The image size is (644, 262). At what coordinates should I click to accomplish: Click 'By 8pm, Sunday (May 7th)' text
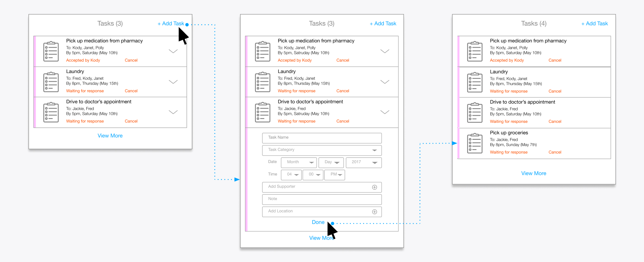[513, 145]
